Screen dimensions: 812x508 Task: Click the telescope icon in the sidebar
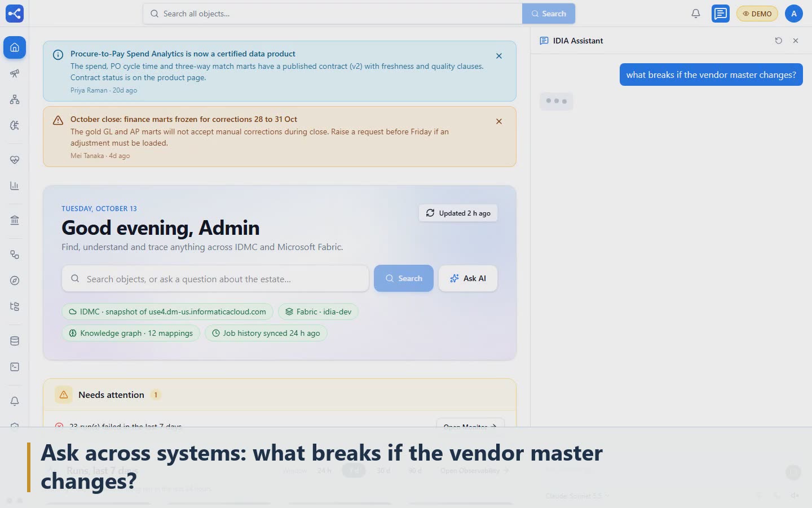[x=15, y=73]
